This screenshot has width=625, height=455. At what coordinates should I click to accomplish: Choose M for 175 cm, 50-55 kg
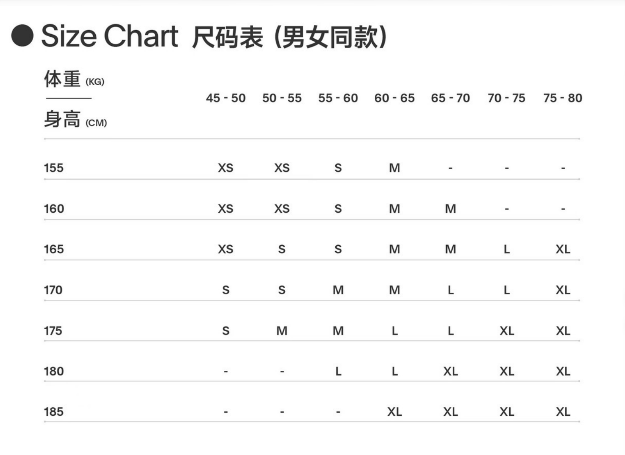[281, 331]
